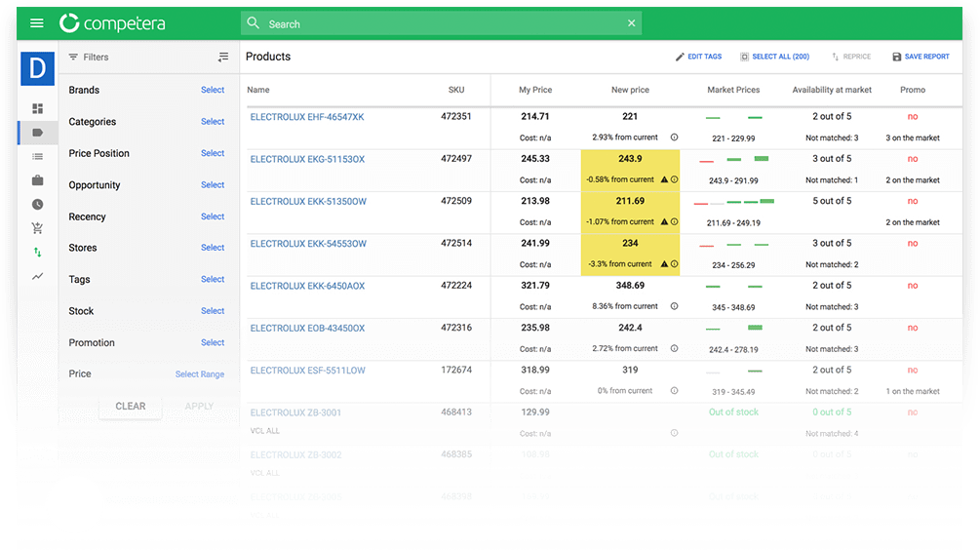
Task: Open product ELECTROLUX EKG-51153OX
Action: pos(307,159)
